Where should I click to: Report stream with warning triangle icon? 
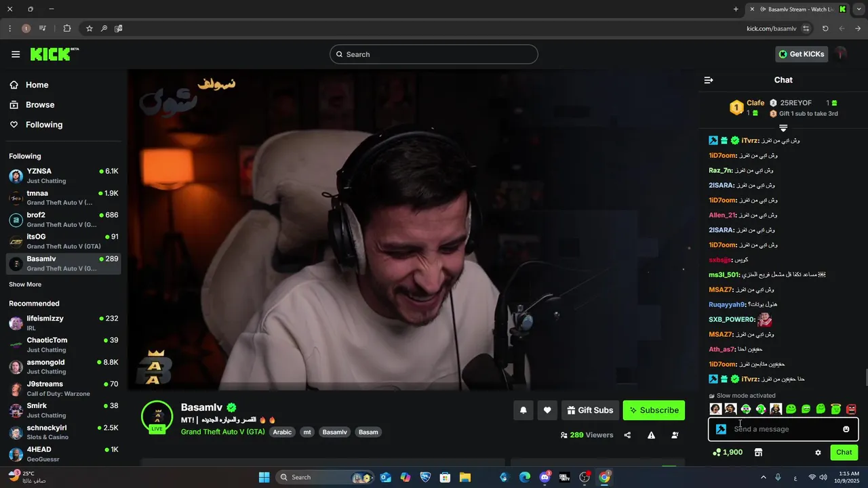pos(651,435)
